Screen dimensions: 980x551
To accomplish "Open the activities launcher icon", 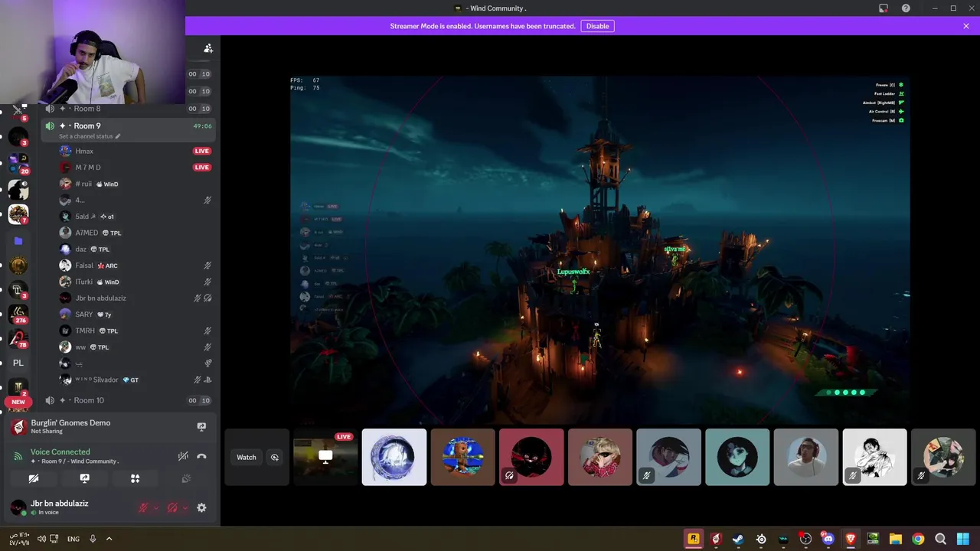I will click(x=135, y=478).
